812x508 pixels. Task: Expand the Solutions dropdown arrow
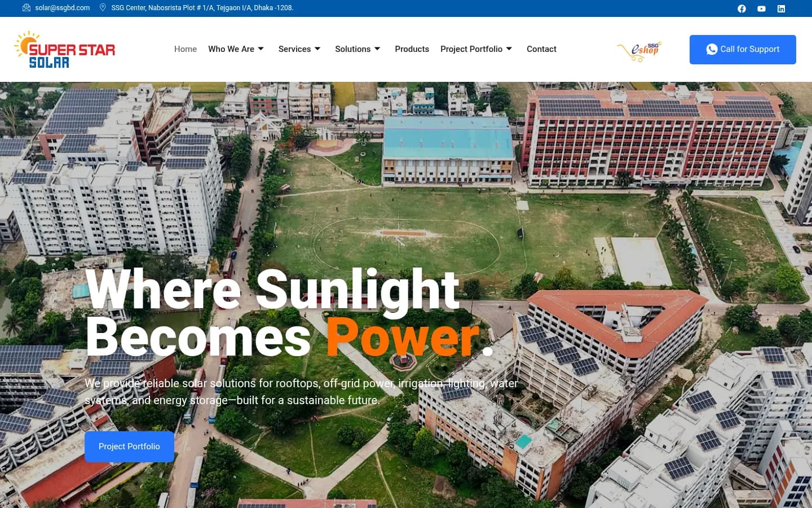377,49
